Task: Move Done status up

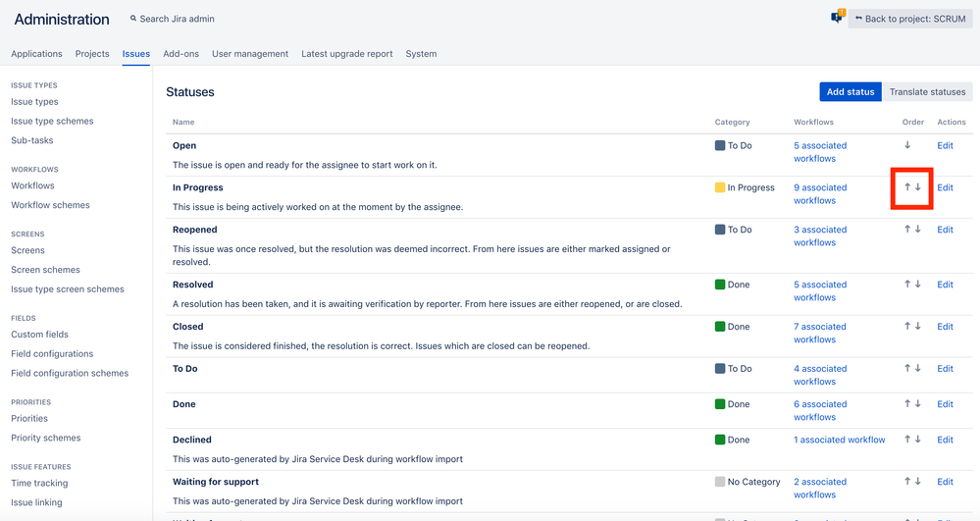Action: click(x=907, y=404)
